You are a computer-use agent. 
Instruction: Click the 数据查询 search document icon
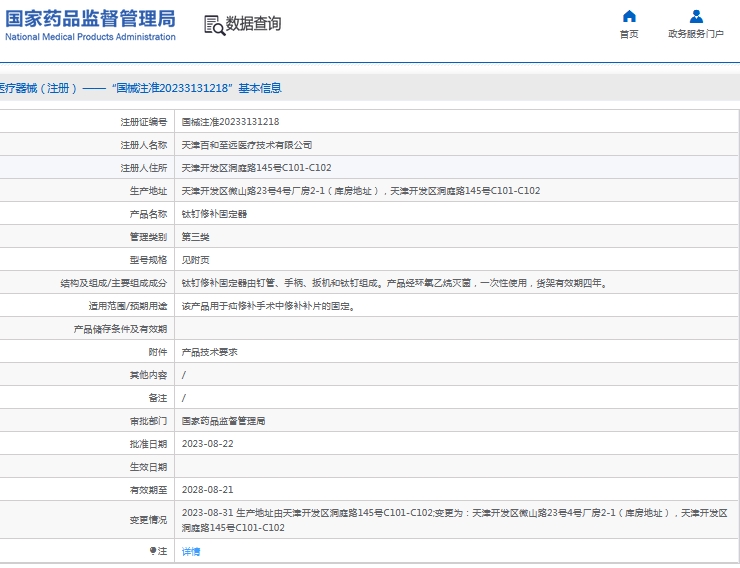(214, 25)
